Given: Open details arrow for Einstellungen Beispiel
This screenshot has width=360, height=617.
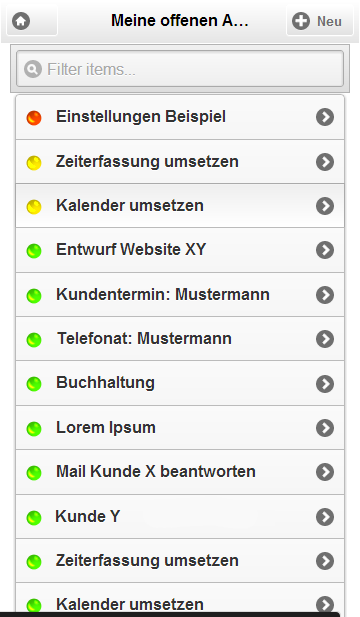Looking at the screenshot, I should (x=325, y=117).
